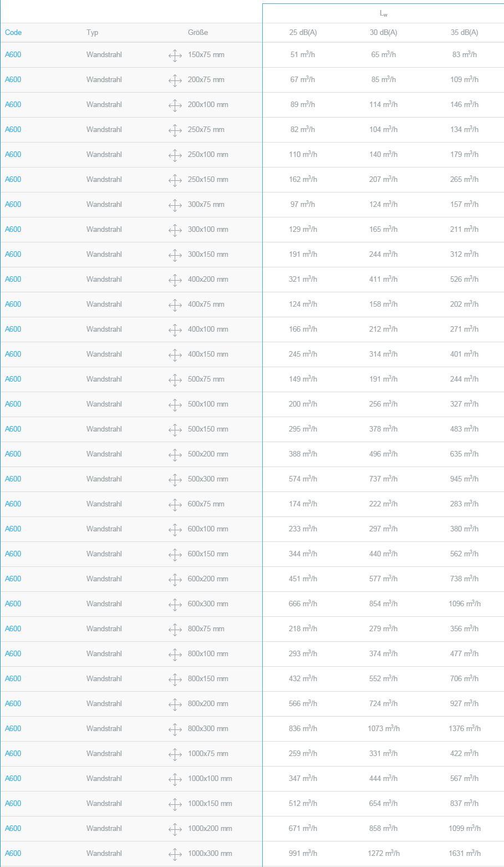504x867 pixels.
Task: Click the Lw header above dB columns
Action: click(x=384, y=13)
